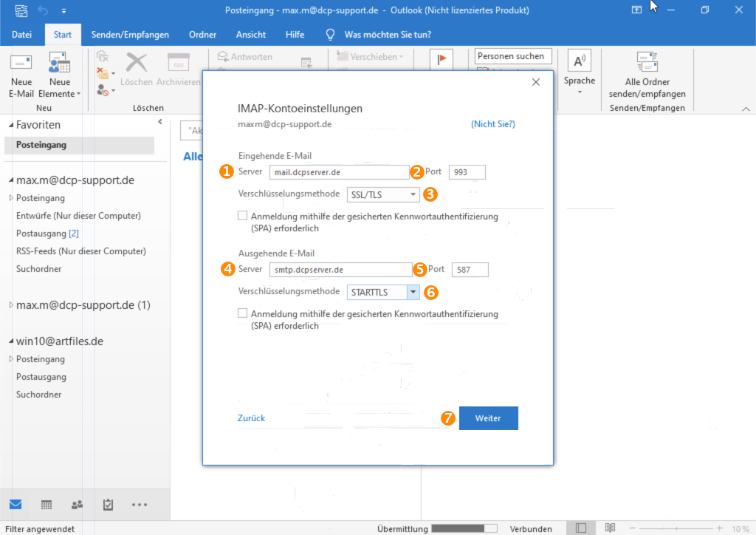Click the ignore conversation icon
Image resolution: width=756 pixels, height=535 pixels.
102,57
